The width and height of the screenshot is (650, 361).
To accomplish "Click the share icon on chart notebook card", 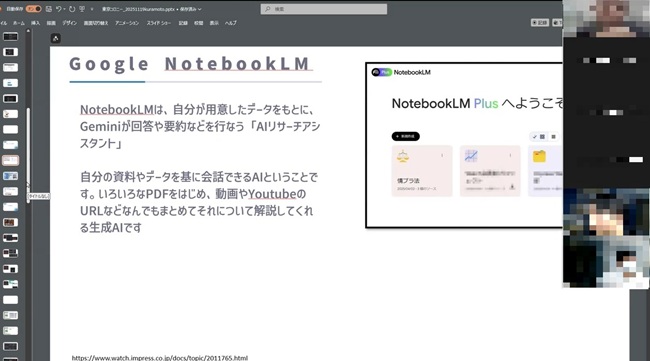I will click(512, 187).
